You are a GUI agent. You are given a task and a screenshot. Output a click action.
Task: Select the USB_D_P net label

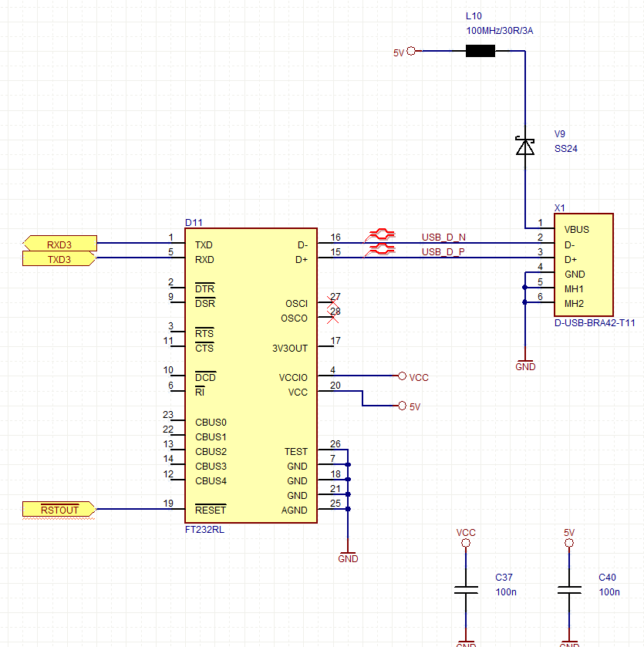tap(443, 251)
